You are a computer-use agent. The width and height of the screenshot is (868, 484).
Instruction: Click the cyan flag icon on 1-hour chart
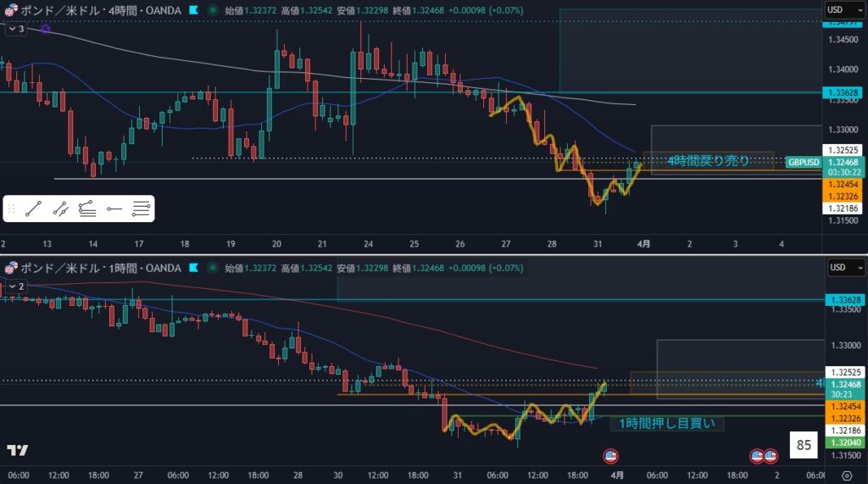tap(194, 269)
